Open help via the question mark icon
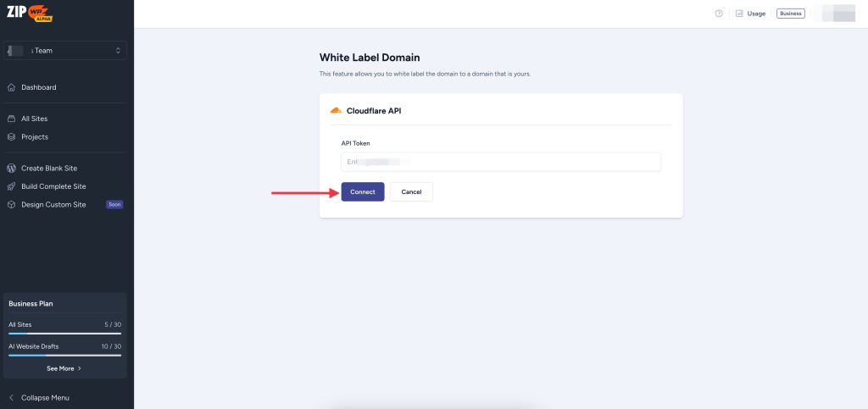 (x=719, y=14)
